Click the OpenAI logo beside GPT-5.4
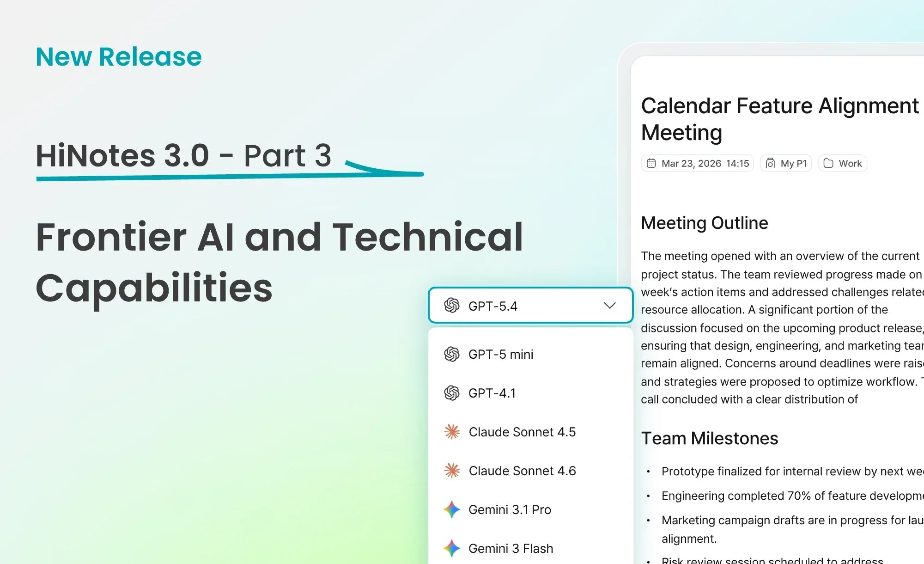Screen dimensions: 924x564 [452, 305]
